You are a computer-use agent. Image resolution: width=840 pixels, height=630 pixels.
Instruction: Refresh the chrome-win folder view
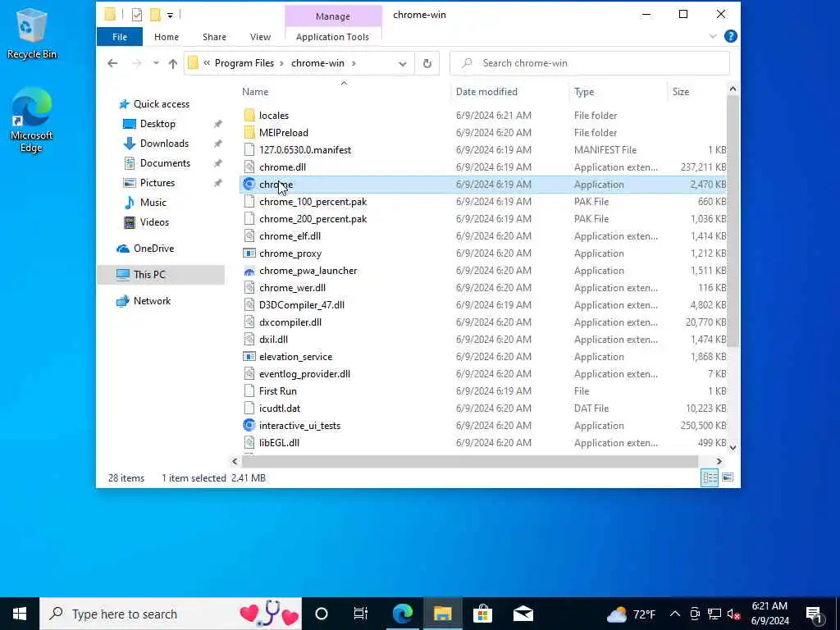point(427,64)
